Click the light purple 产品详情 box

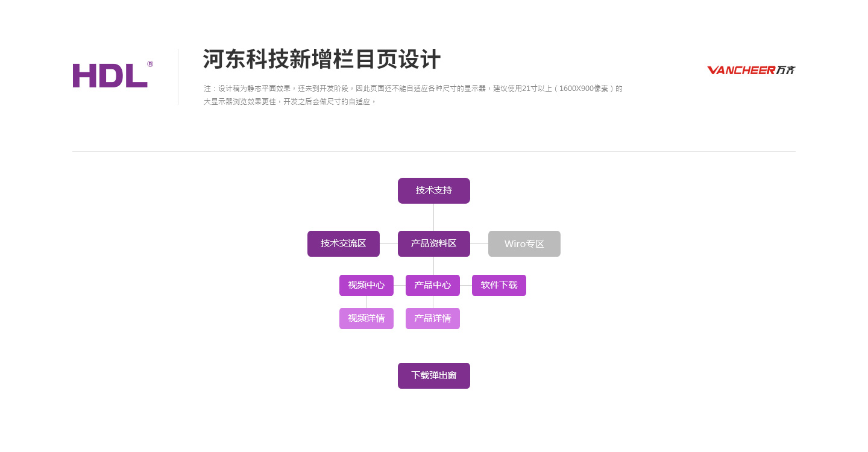(433, 318)
